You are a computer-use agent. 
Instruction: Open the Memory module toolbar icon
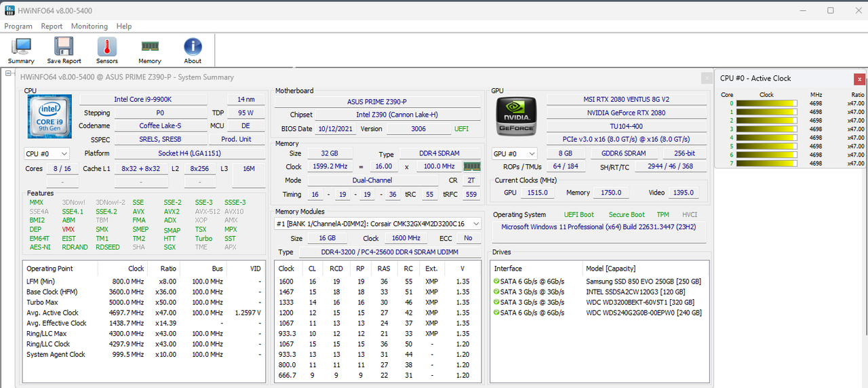[150, 51]
